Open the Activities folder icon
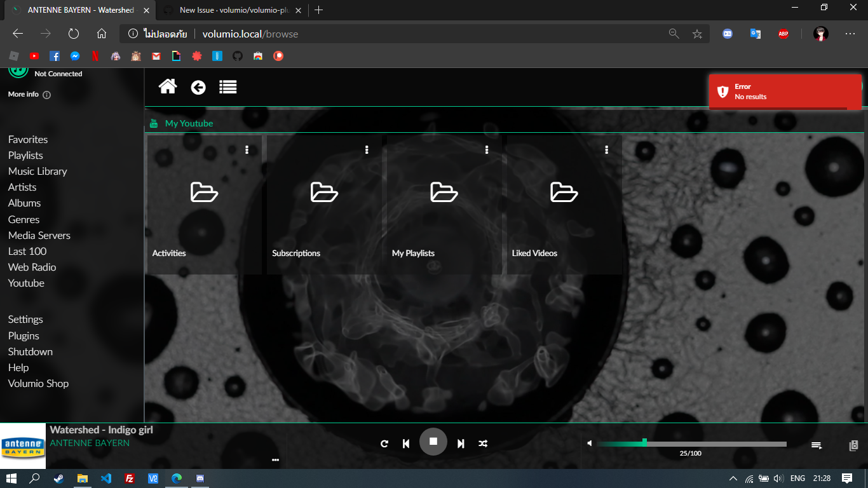Image resolution: width=868 pixels, height=488 pixels. 203,193
